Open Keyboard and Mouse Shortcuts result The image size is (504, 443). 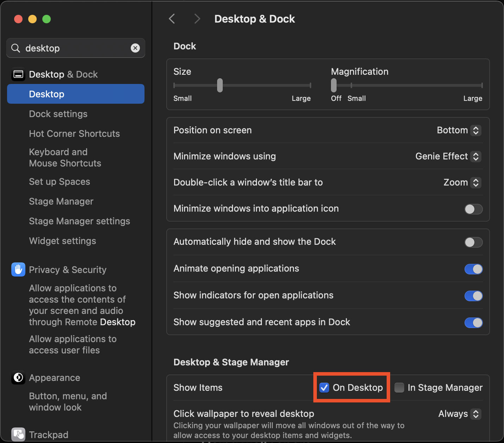point(65,158)
